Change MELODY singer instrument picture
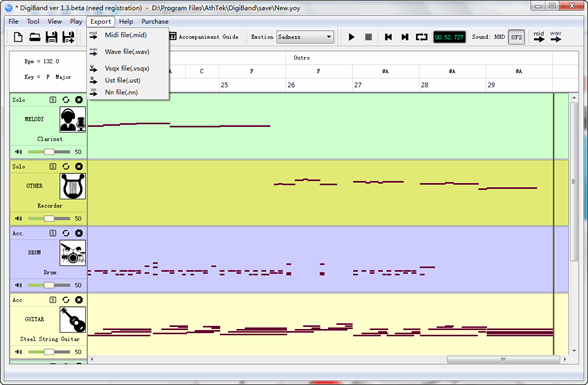Viewport: 588px width, 385px height. click(72, 120)
